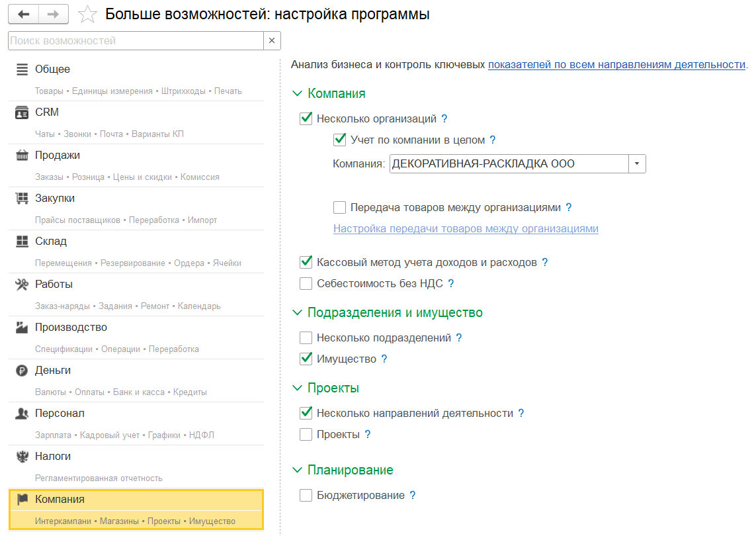Open the Продажи section basket icon
The width and height of the screenshot is (756, 536).
pos(22,156)
